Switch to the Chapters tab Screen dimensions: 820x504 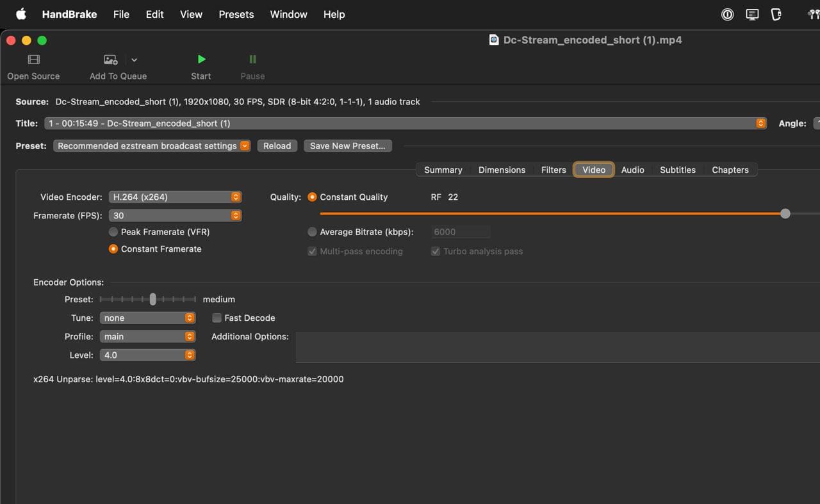tap(730, 170)
